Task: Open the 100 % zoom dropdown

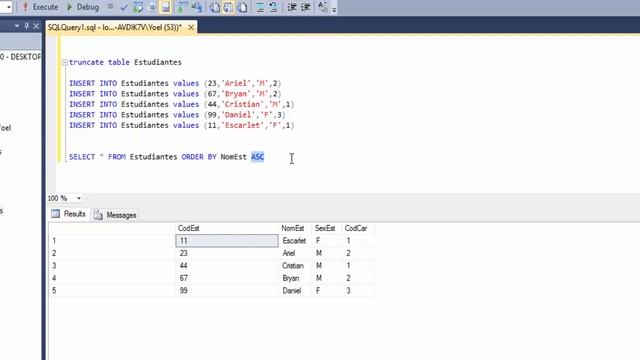Action: click(x=78, y=198)
